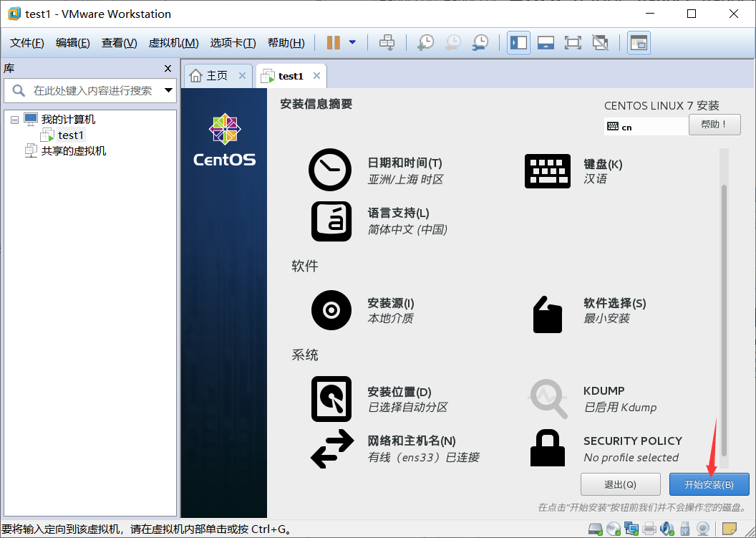Viewport: 756px width, 538px height.
Task: Open the 选项卡(T) menu
Action: coord(233,43)
